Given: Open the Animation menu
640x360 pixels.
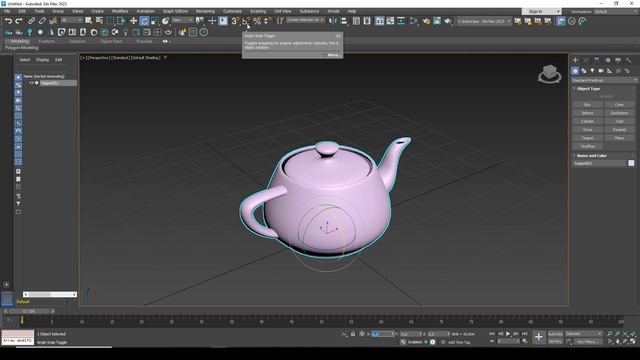Looking at the screenshot, I should pos(145,11).
